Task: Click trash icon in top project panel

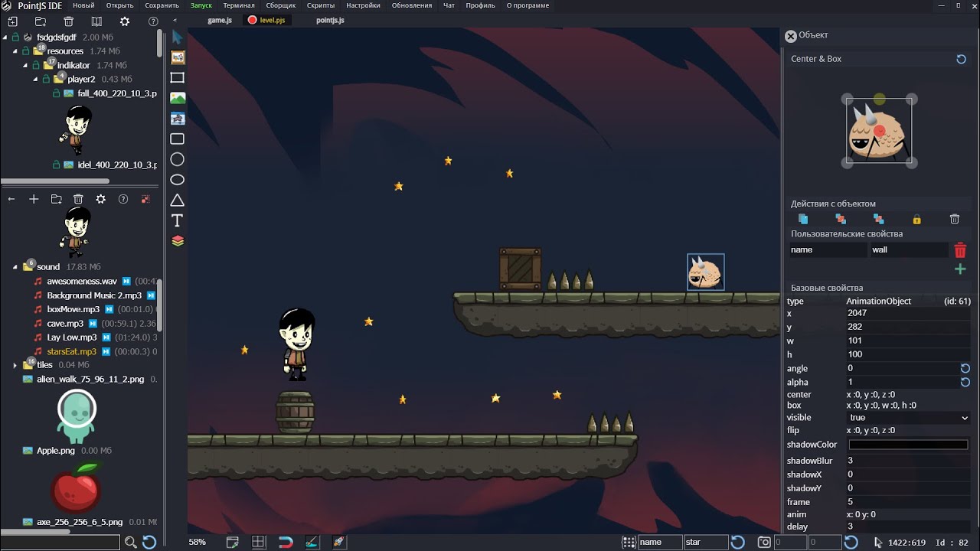Action: 69,21
